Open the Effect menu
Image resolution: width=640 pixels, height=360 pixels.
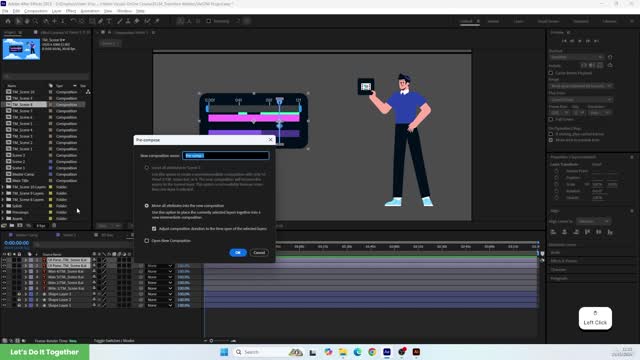tap(71, 11)
